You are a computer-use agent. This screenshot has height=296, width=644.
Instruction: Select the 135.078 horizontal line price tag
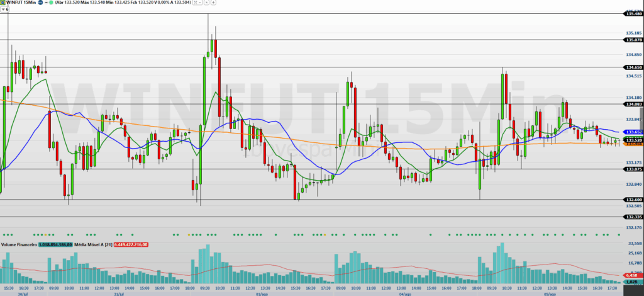(x=633, y=40)
